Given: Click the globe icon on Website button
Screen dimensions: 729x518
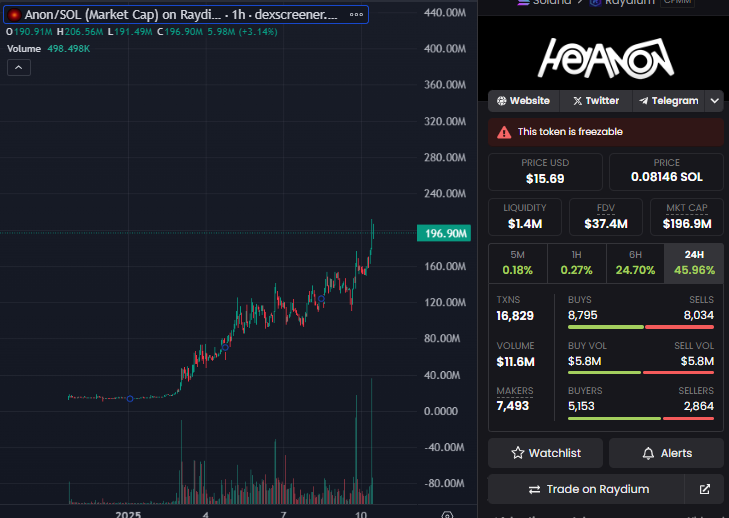Looking at the screenshot, I should [x=502, y=101].
